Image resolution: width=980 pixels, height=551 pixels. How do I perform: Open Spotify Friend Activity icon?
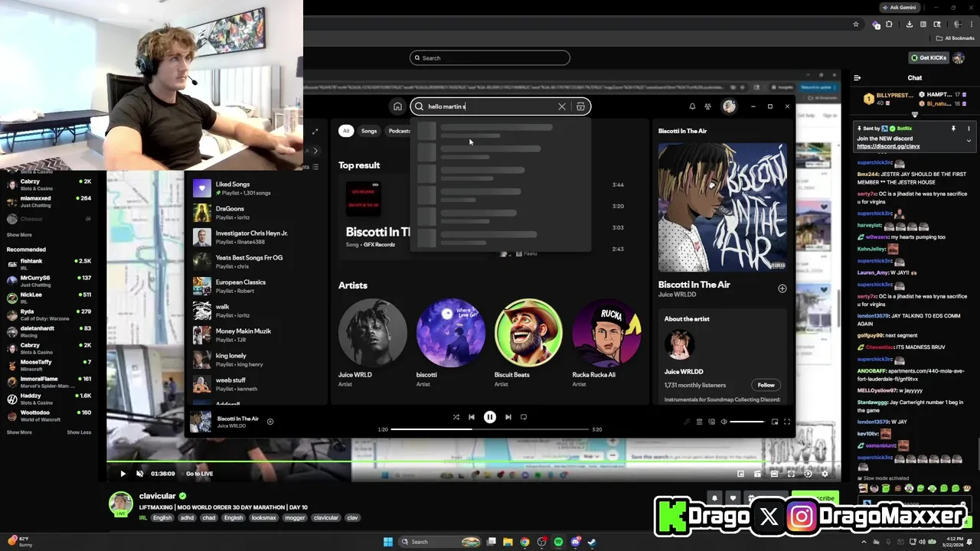point(708,106)
